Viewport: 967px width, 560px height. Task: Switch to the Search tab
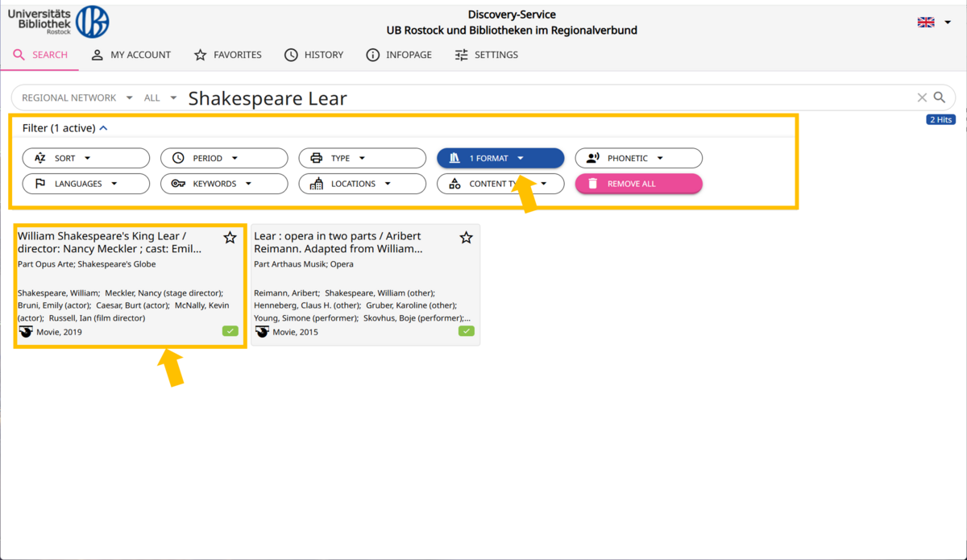[40, 55]
